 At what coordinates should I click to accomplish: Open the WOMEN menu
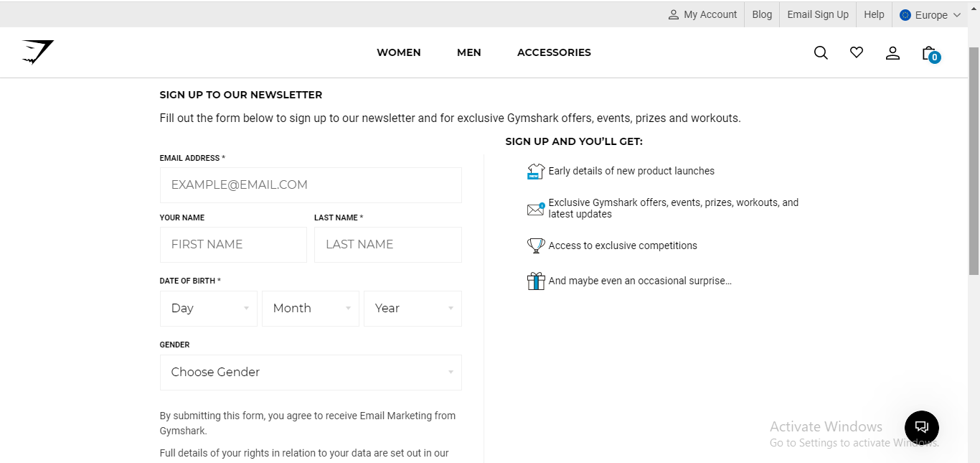click(399, 52)
